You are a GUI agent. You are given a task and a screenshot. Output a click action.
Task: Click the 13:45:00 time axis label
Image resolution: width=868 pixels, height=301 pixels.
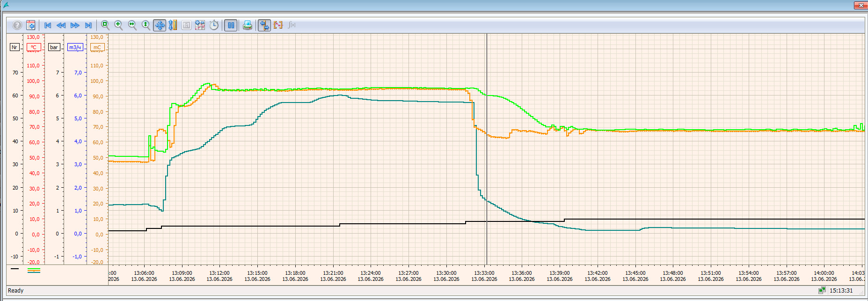pyautogui.click(x=635, y=273)
